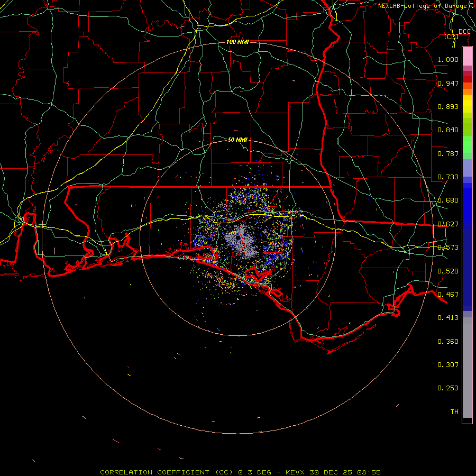The height and width of the screenshot is (476, 476).
Task: Click the 0.680 color scale value
Action: [x=448, y=200]
